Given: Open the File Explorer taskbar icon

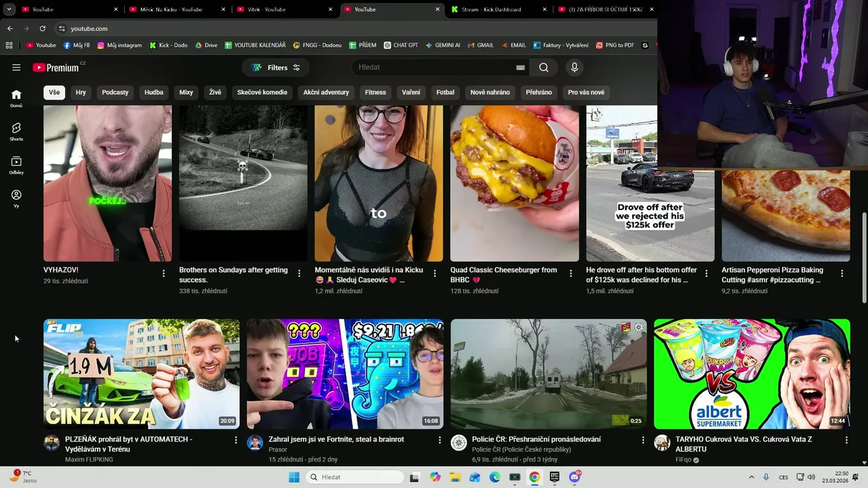Looking at the screenshot, I should tap(454, 477).
